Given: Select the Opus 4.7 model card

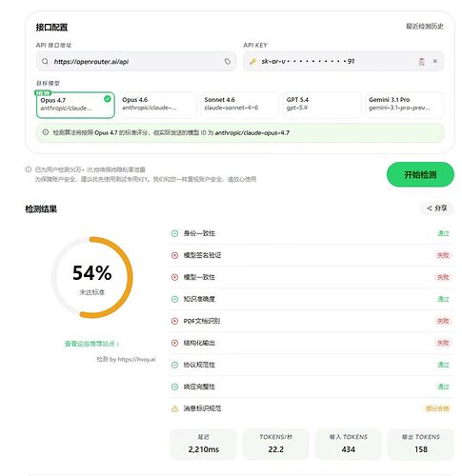Looking at the screenshot, I should pyautogui.click(x=75, y=105).
